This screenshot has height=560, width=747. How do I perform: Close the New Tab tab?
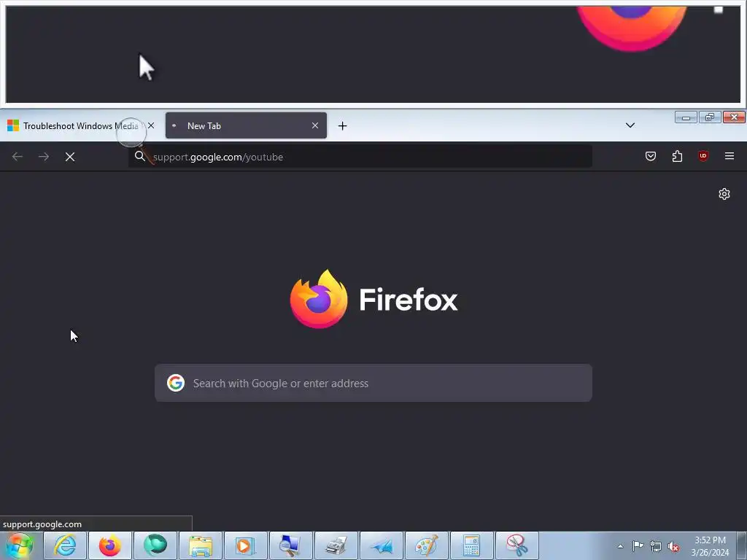pyautogui.click(x=315, y=125)
